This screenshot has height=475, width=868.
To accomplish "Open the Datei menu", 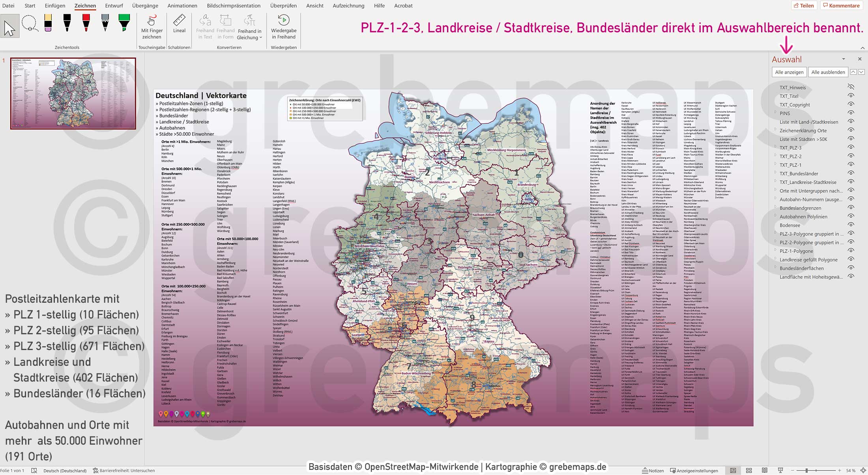I will pyautogui.click(x=9, y=6).
